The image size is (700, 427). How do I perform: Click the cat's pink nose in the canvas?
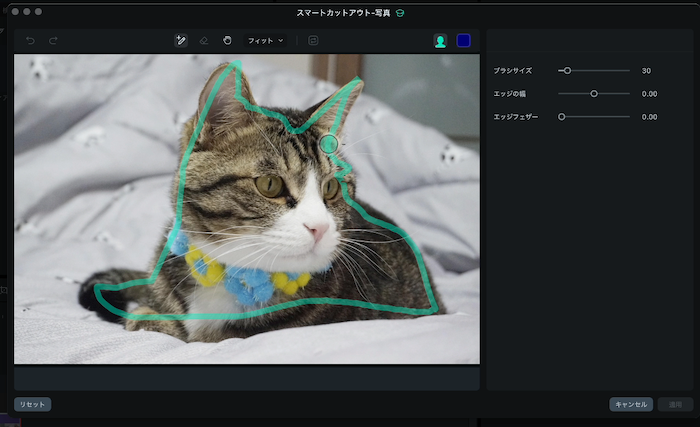coord(317,232)
